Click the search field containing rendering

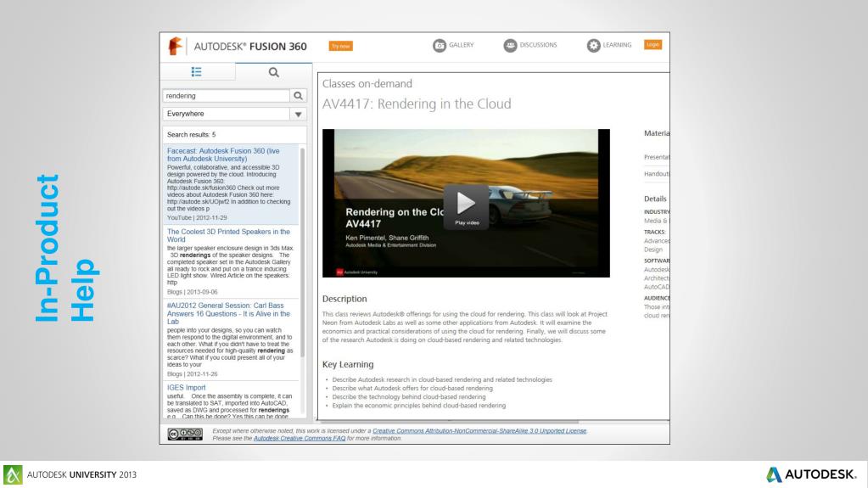[226, 96]
